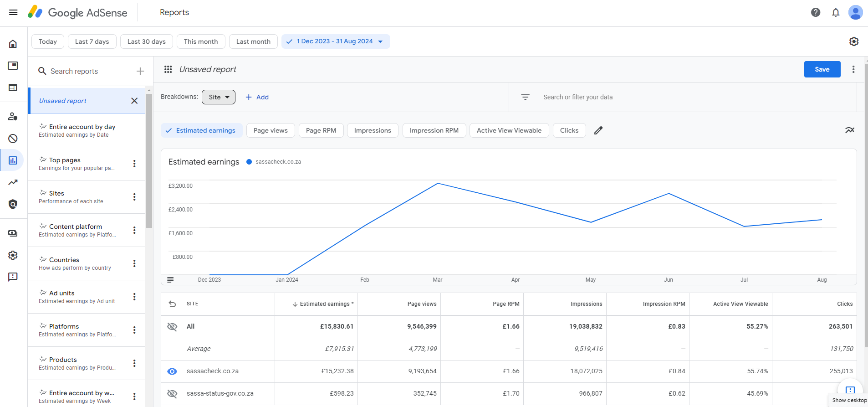The image size is (868, 407).
Task: Select the This month range
Action: coord(201,41)
